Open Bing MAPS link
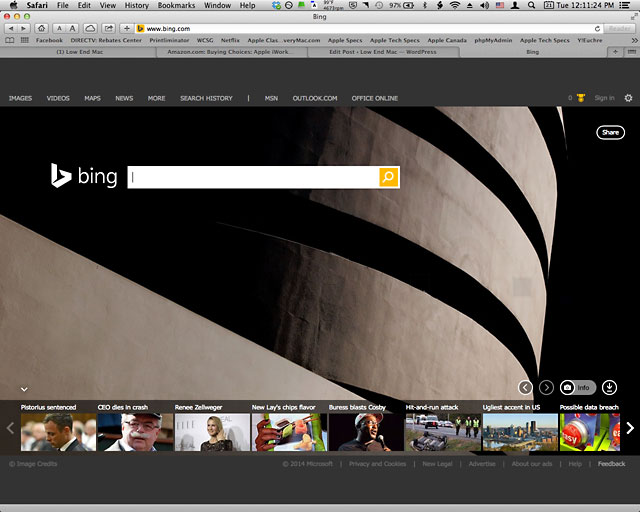This screenshot has width=640, height=512. [x=92, y=98]
